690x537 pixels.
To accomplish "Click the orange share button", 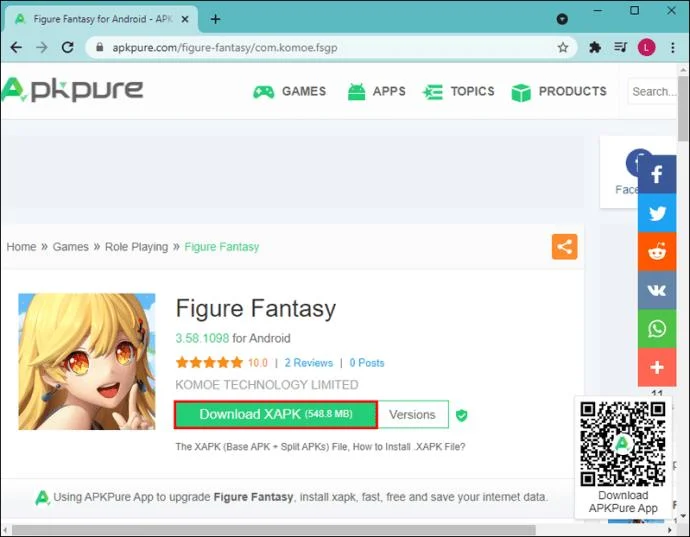I will 565,247.
